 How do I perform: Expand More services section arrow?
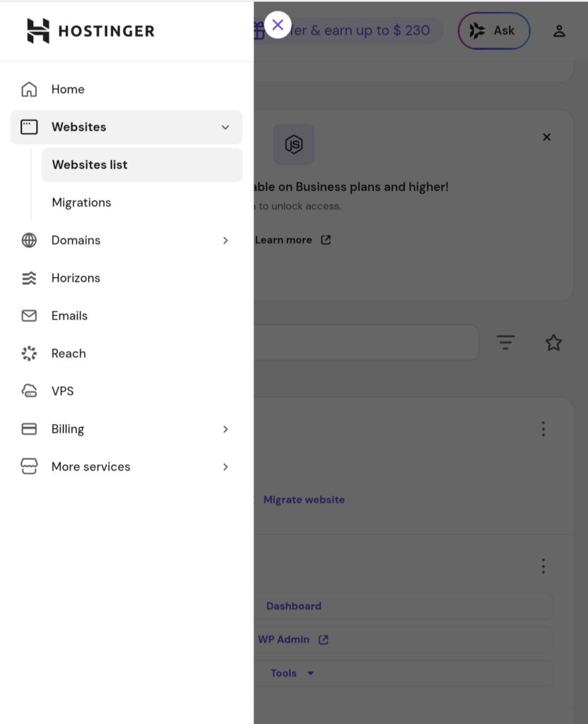(225, 467)
